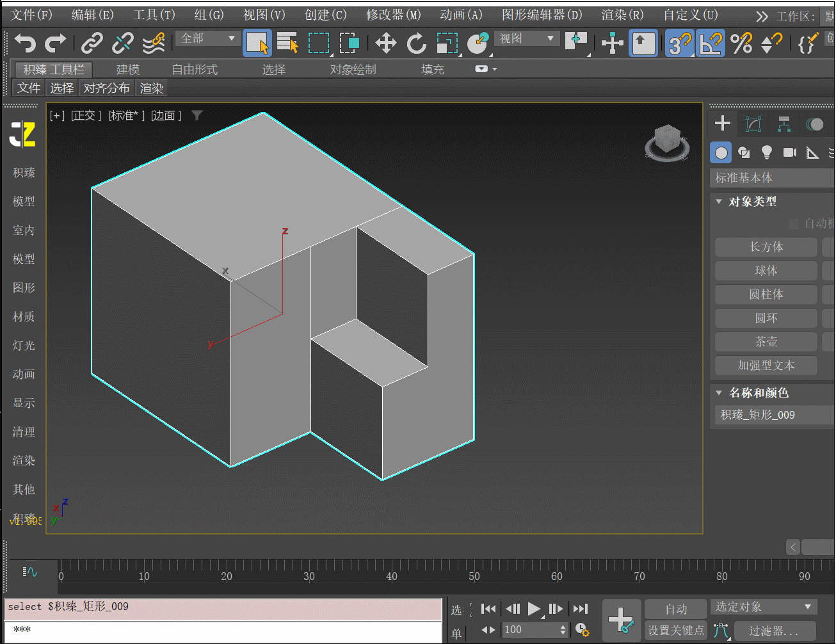Open the 编辑(E) menu
This screenshot has width=836, height=644.
click(x=93, y=15)
